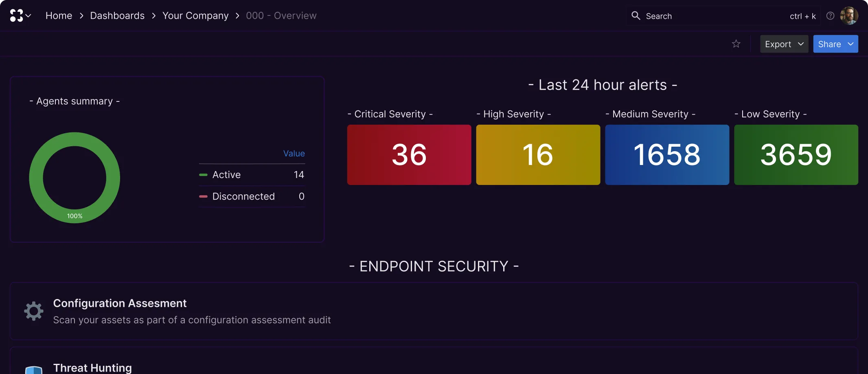Click the green Low stat 3659
This screenshot has width=868, height=374.
coord(796,155)
